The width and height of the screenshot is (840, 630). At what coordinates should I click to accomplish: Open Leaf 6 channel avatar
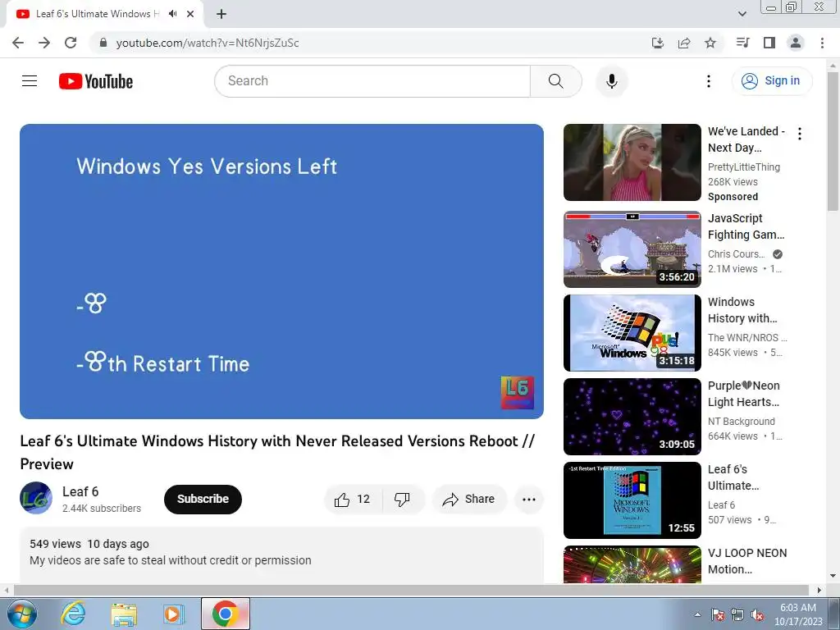pos(36,498)
